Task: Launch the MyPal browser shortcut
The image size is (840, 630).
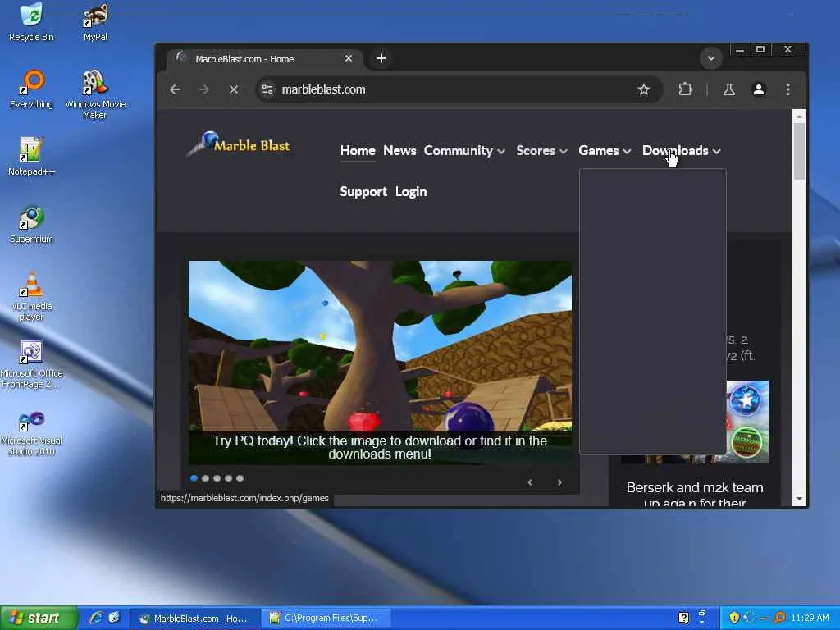Action: coord(95,22)
